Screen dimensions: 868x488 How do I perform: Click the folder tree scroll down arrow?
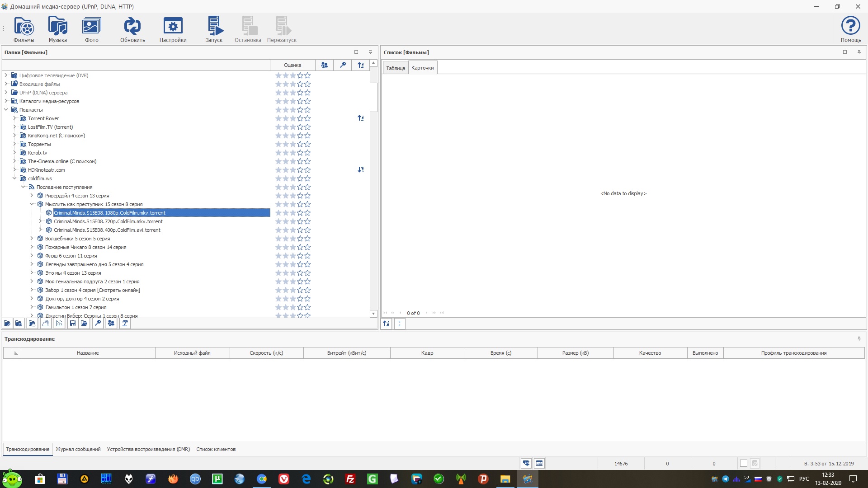point(373,314)
